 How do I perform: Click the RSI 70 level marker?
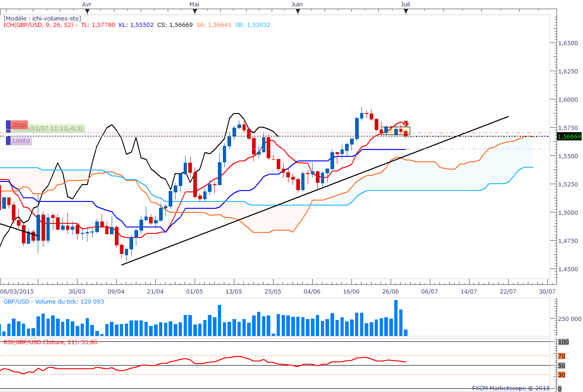click(562, 356)
